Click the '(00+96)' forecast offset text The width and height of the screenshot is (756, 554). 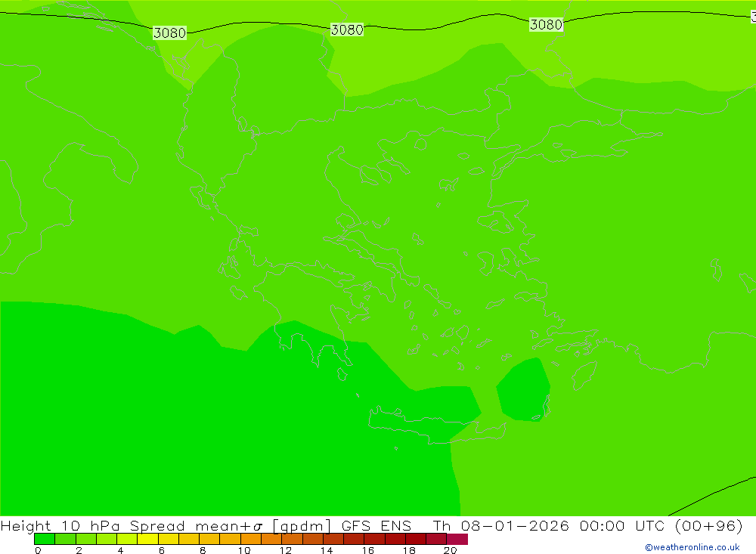(709, 525)
